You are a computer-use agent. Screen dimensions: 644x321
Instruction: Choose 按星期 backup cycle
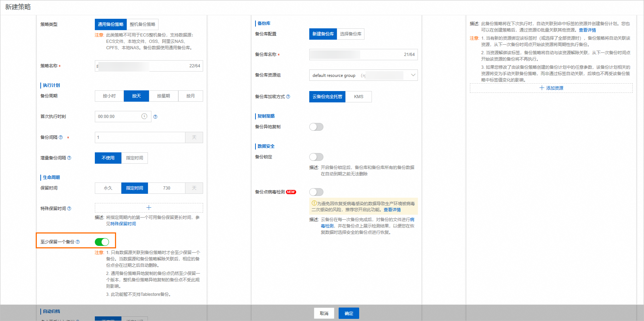coord(163,96)
